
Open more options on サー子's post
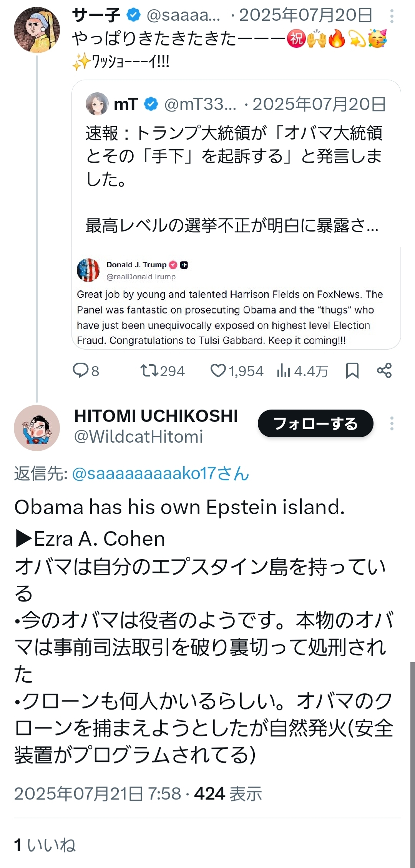click(x=392, y=16)
